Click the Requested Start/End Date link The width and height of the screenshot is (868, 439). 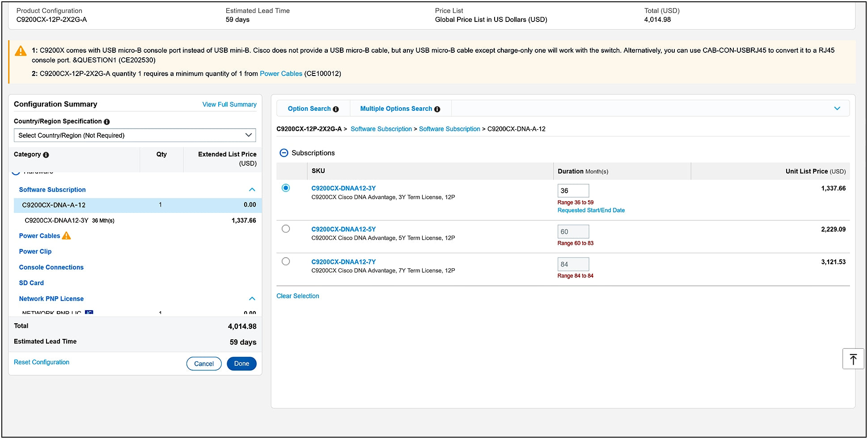coord(591,210)
